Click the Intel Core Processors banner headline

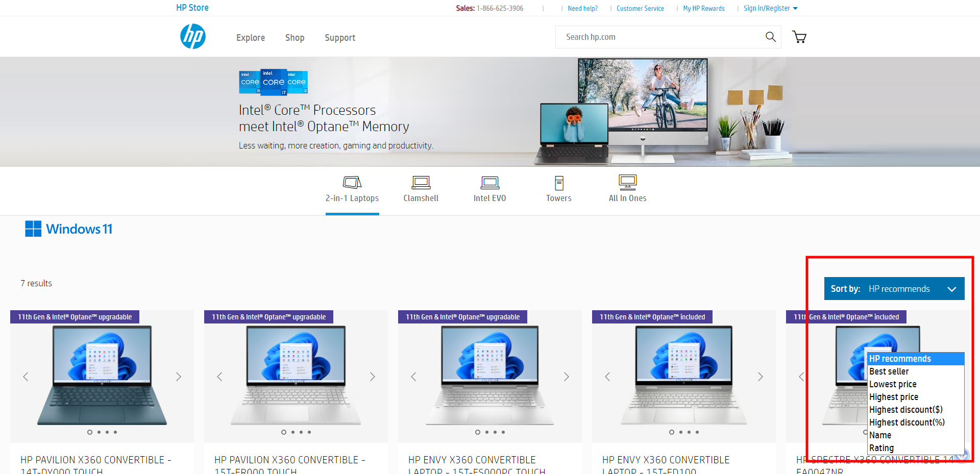[x=324, y=118]
